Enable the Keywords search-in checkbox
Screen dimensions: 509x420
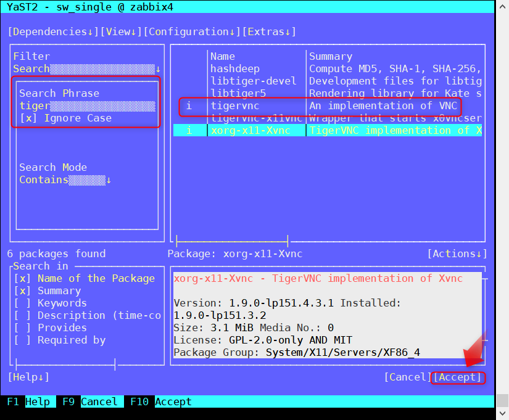[x=51, y=303]
